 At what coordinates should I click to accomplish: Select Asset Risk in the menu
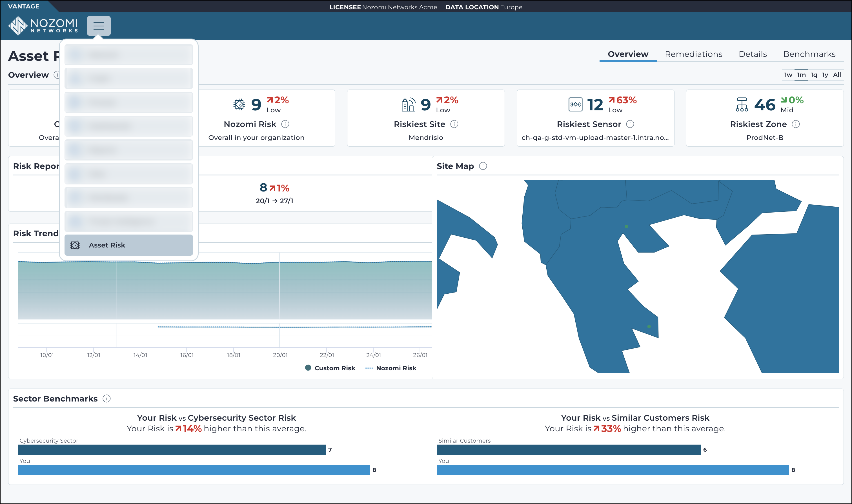[x=128, y=245]
